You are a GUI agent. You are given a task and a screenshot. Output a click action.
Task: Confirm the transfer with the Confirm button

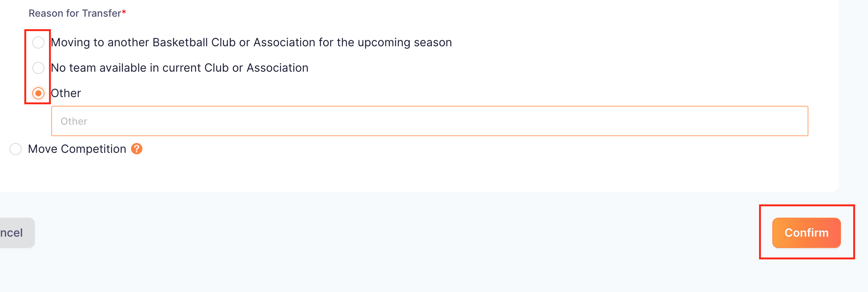[806, 233]
